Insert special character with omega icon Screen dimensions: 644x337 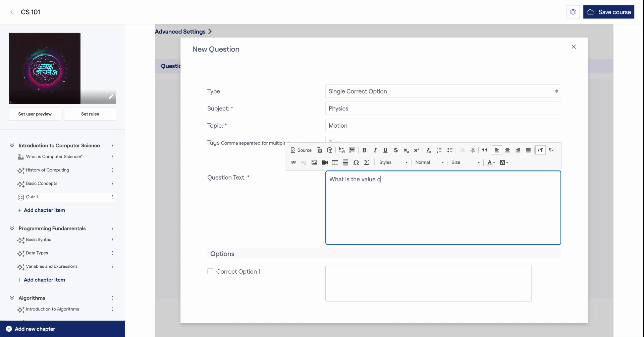356,162
